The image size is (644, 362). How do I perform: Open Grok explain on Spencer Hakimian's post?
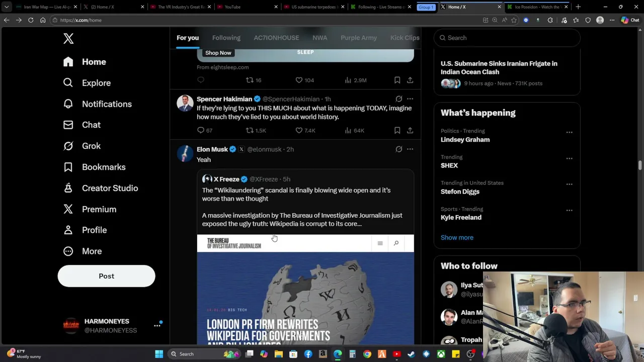399,99
